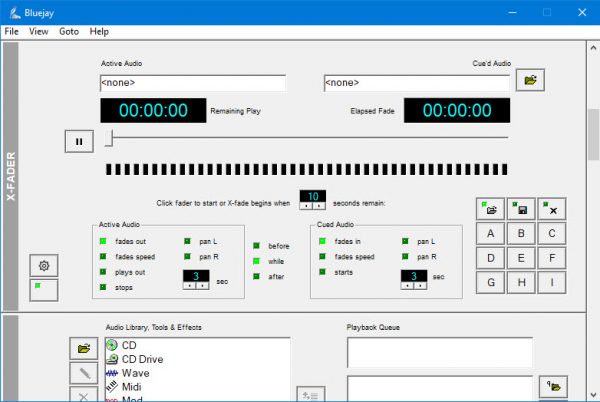This screenshot has width=600, height=402.
Task: Select preset G
Action: point(490,282)
